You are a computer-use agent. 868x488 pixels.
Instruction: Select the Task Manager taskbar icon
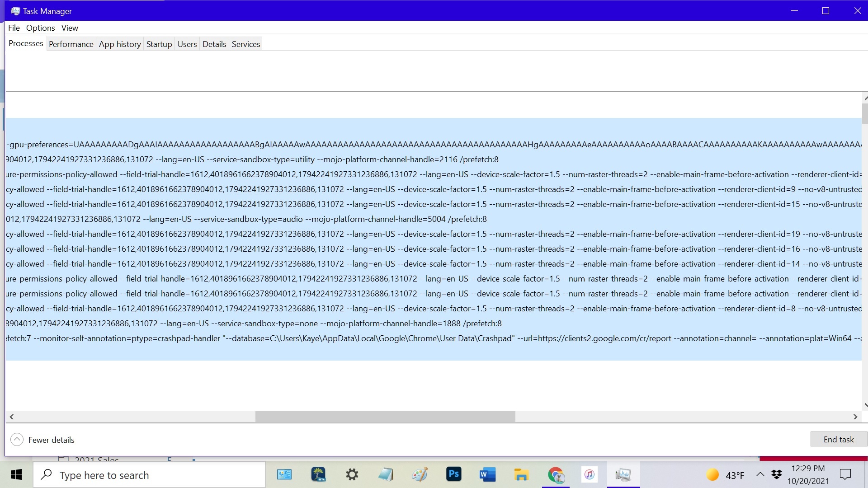coord(623,474)
